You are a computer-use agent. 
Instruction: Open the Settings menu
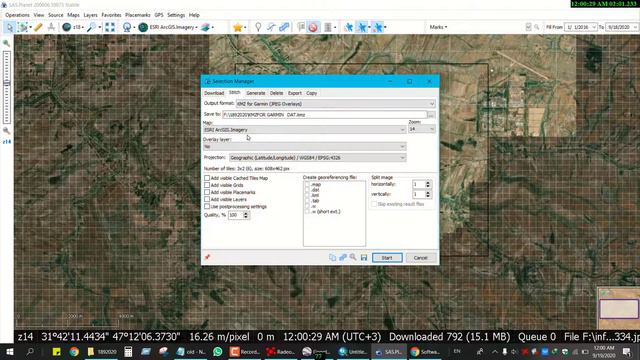(176, 15)
